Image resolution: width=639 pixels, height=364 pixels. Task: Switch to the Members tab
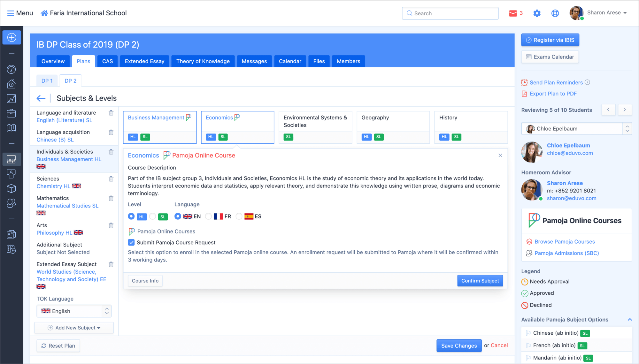(x=348, y=61)
